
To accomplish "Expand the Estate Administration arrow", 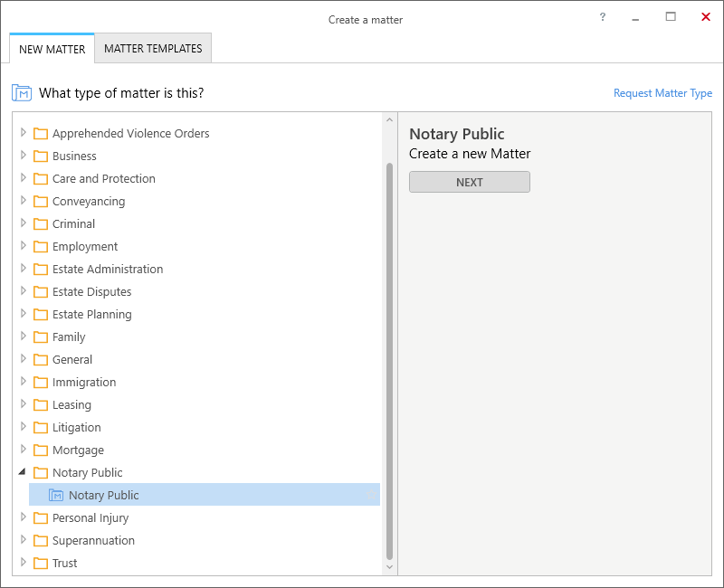I will coord(24,269).
